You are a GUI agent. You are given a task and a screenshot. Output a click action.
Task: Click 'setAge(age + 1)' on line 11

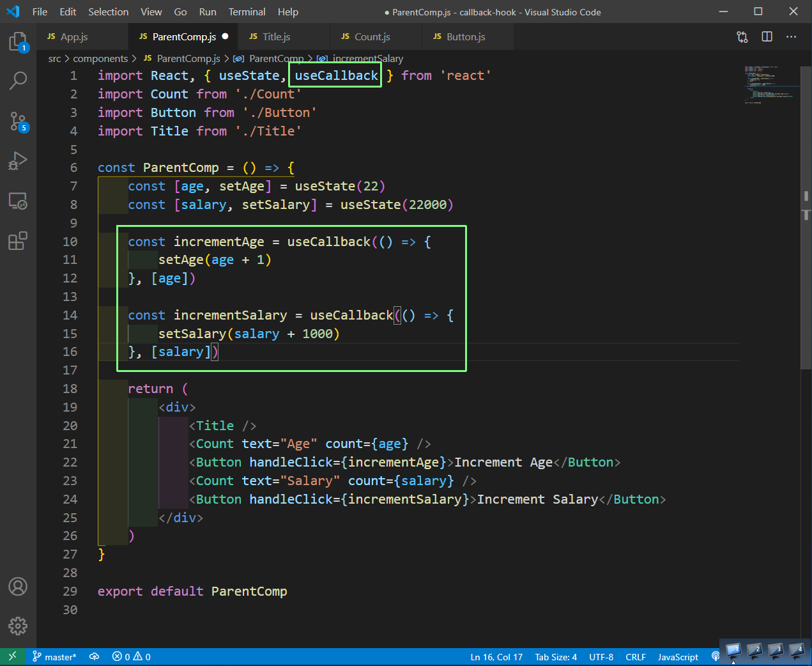click(x=215, y=259)
